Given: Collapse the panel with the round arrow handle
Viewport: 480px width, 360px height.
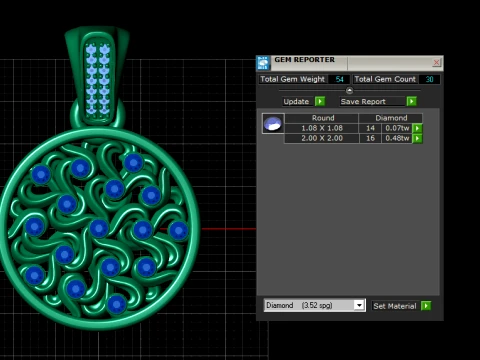Looking at the screenshot, I should pyautogui.click(x=349, y=90).
